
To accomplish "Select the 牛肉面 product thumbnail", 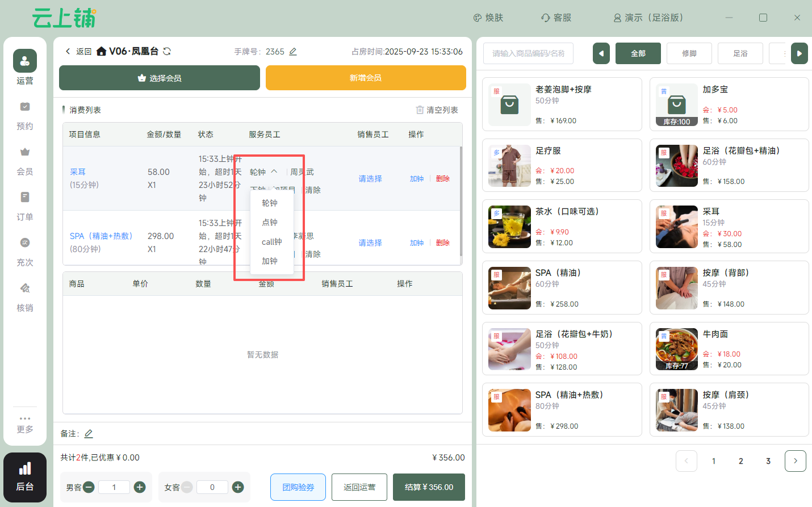I will [676, 349].
